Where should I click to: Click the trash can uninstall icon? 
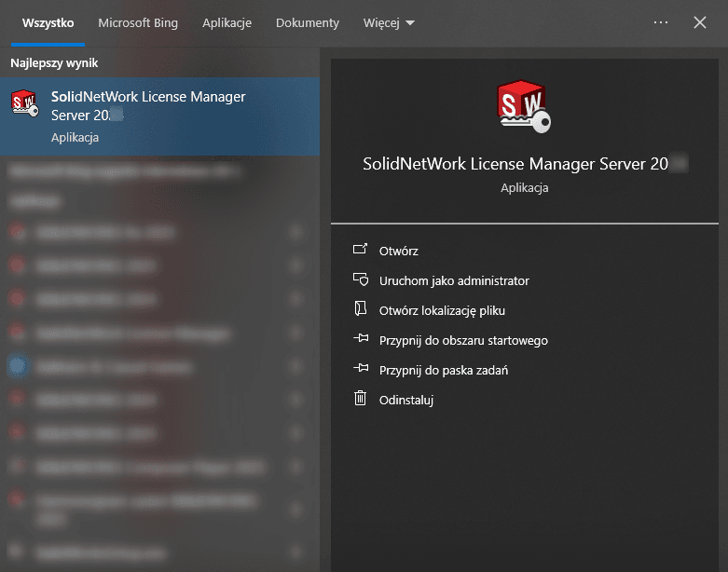tap(361, 398)
